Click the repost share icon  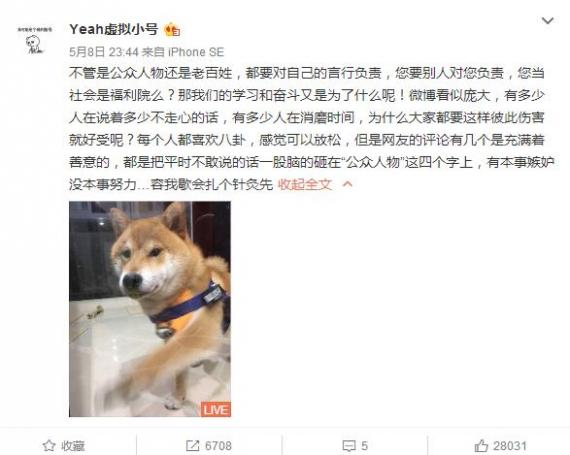192,446
